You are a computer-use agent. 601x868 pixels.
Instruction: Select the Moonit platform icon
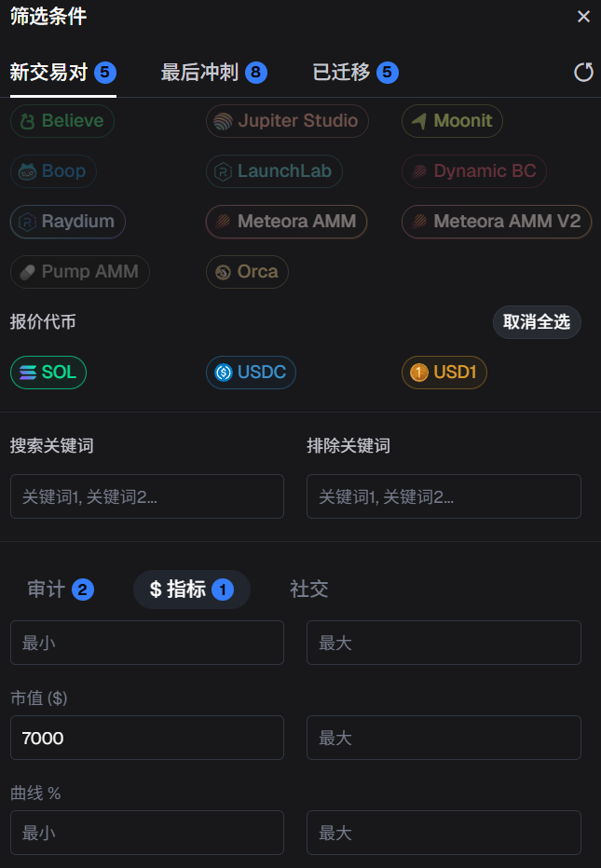pos(451,121)
